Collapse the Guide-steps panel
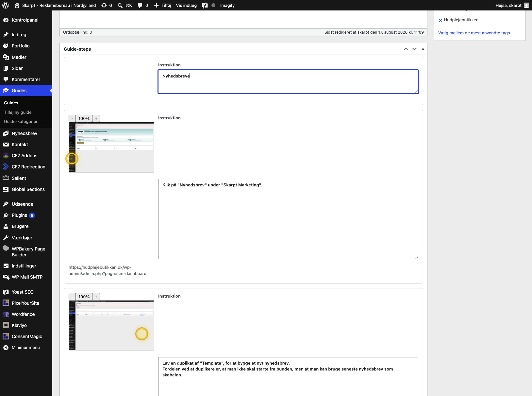Viewport: 532px width, 396px height. 423,49
